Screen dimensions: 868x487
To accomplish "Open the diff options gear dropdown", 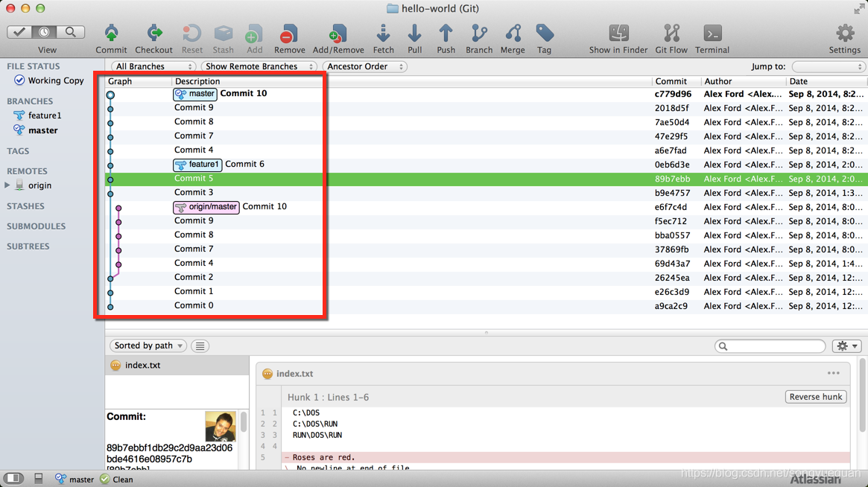I will click(x=847, y=346).
